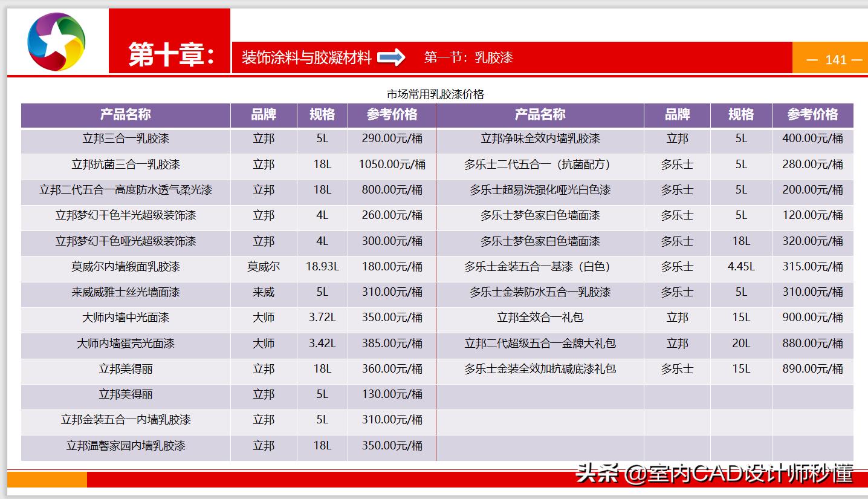Select the 莫威尔内墙缎面乳胶漆 product name
This screenshot has width=868, height=499.
tap(126, 266)
